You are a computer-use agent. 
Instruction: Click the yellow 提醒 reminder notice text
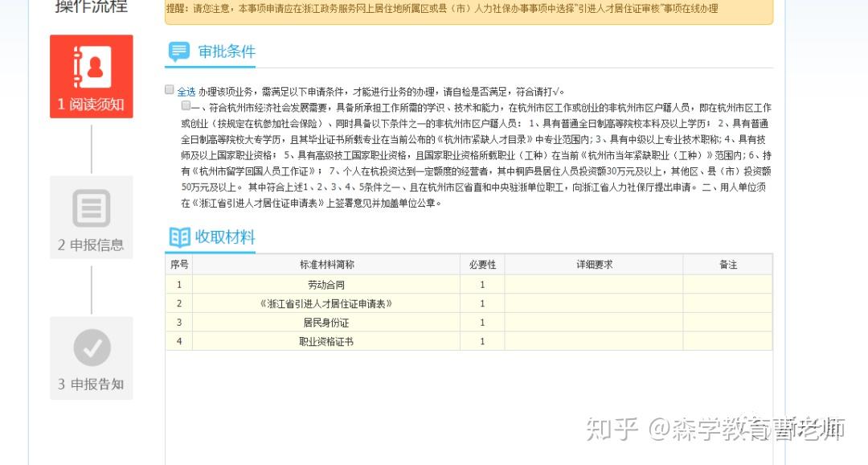[x=442, y=9]
